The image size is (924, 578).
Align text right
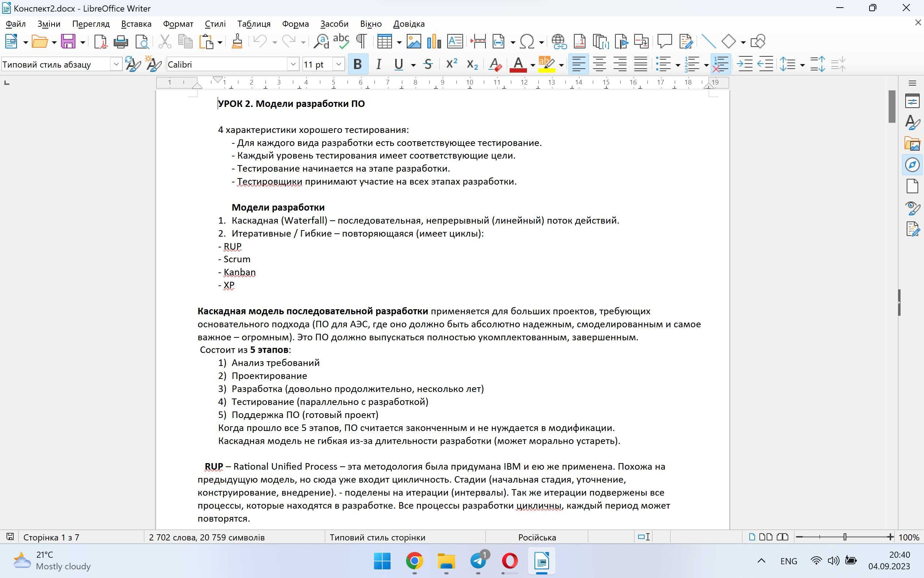pos(620,64)
